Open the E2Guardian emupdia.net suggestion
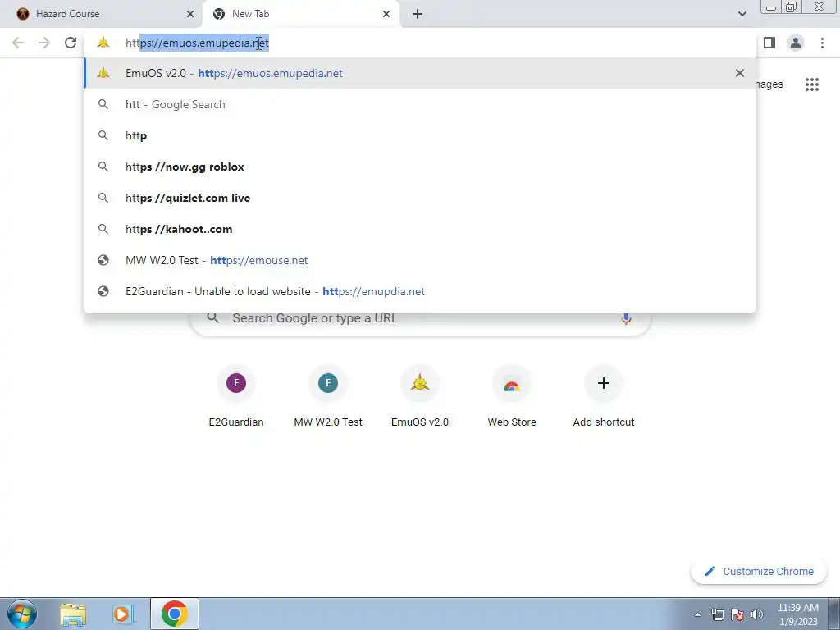The width and height of the screenshot is (840, 630). [x=420, y=291]
